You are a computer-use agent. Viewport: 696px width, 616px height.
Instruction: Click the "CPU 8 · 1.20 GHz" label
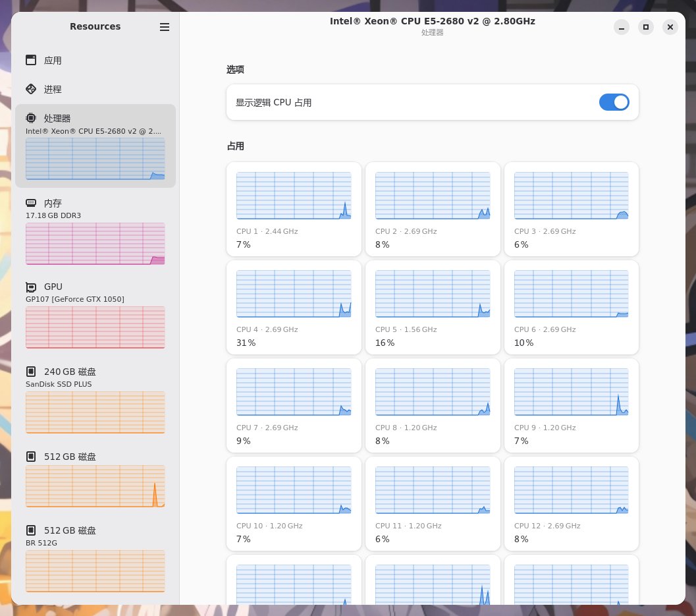coord(406,428)
